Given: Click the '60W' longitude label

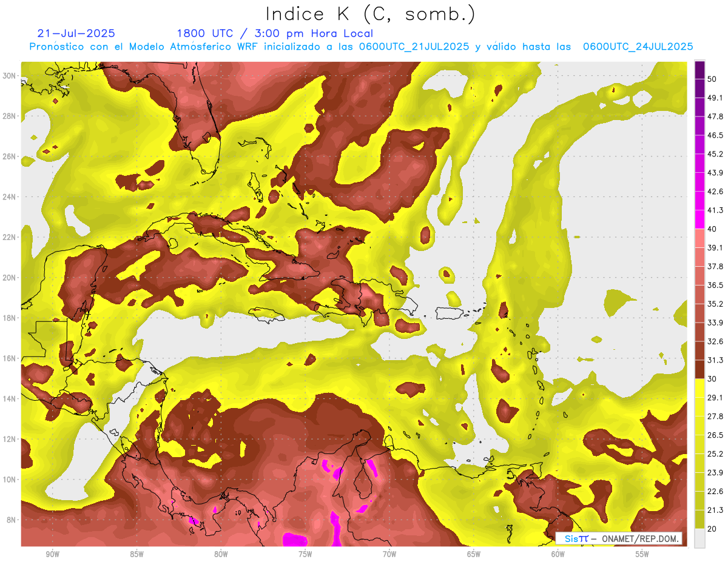Looking at the screenshot, I should pyautogui.click(x=558, y=554).
